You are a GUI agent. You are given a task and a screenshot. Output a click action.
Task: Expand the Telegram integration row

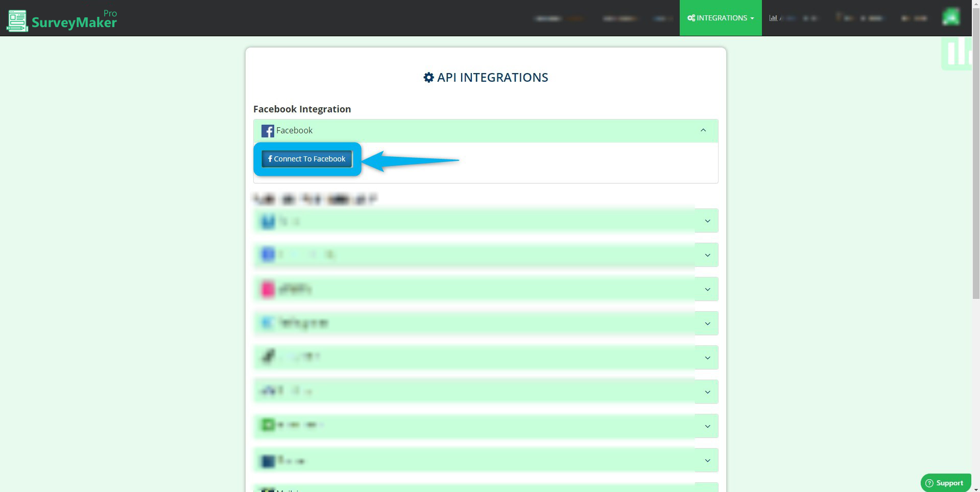(x=707, y=323)
